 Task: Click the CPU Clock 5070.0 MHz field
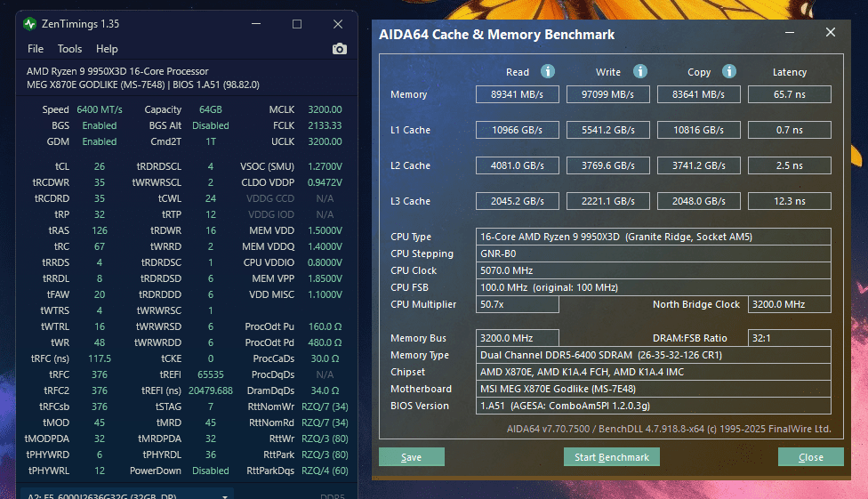pos(653,270)
